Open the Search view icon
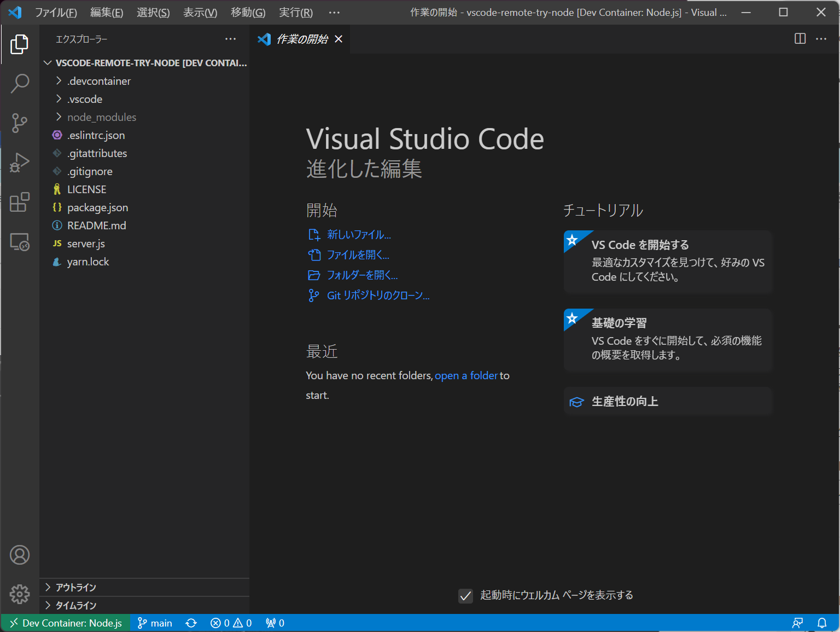Image resolution: width=840 pixels, height=632 pixels. 20,84
